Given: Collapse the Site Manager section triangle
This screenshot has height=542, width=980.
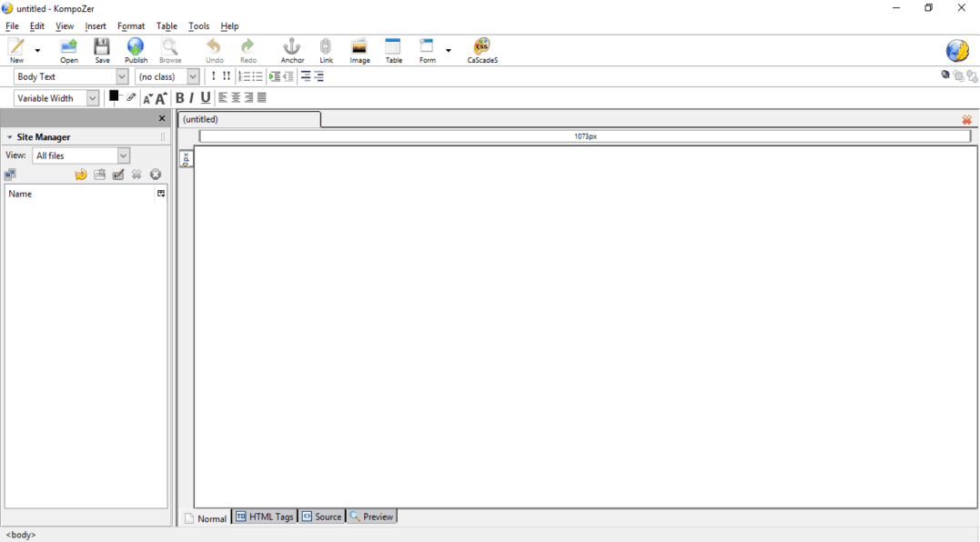Looking at the screenshot, I should pyautogui.click(x=9, y=136).
